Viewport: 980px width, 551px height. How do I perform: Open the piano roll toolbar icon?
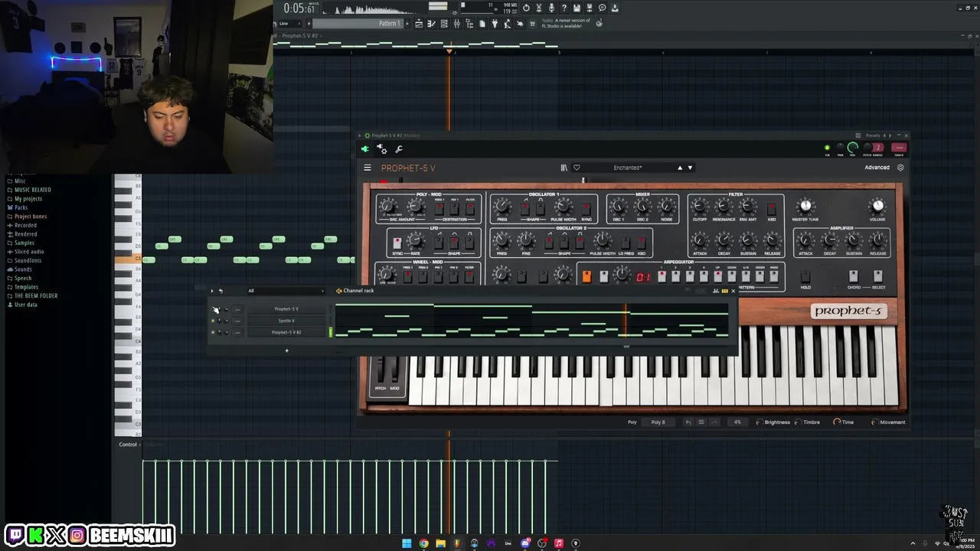coord(432,24)
